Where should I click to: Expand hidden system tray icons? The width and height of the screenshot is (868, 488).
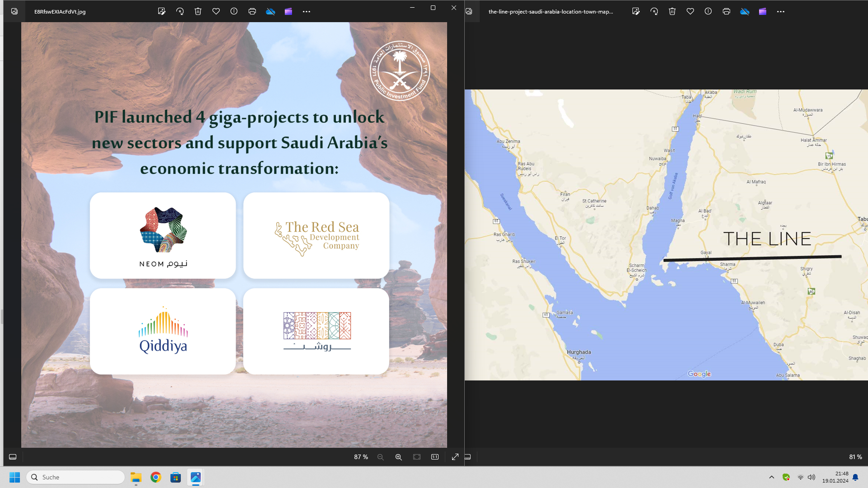pos(772,477)
